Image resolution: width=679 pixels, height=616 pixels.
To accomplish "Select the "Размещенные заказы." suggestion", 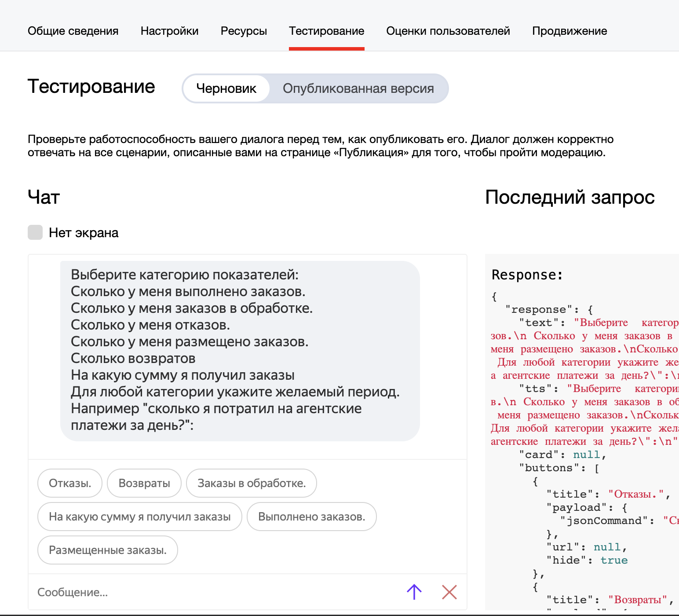I will click(108, 550).
